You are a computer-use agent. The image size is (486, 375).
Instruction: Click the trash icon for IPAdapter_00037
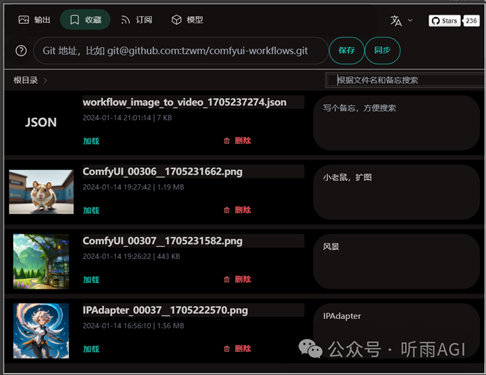point(227,349)
